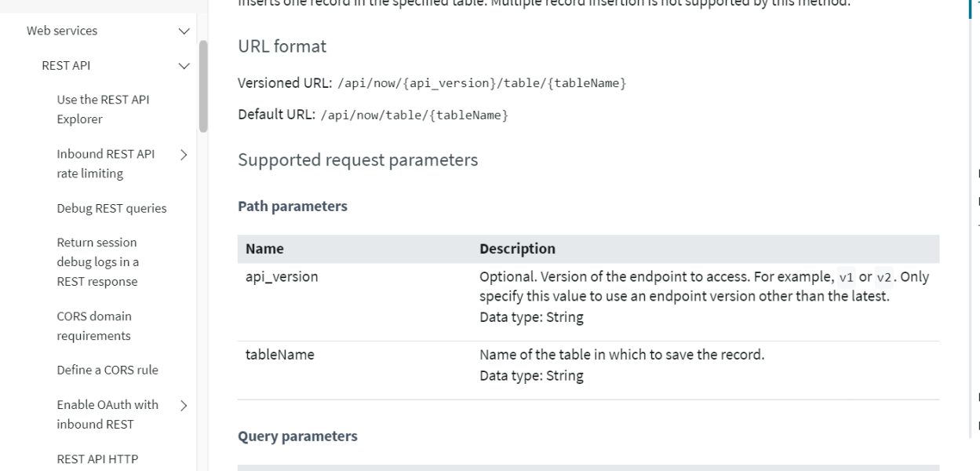Go to Debug REST queries topic

point(111,208)
